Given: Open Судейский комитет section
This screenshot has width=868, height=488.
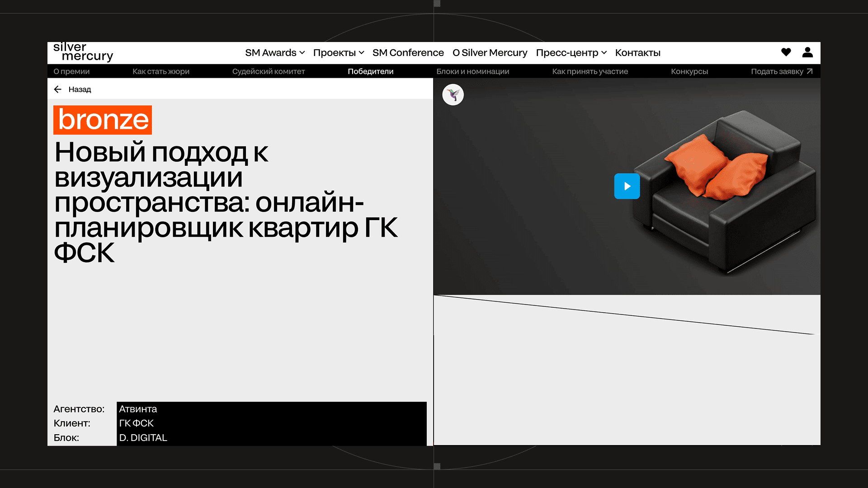Looking at the screenshot, I should point(269,71).
